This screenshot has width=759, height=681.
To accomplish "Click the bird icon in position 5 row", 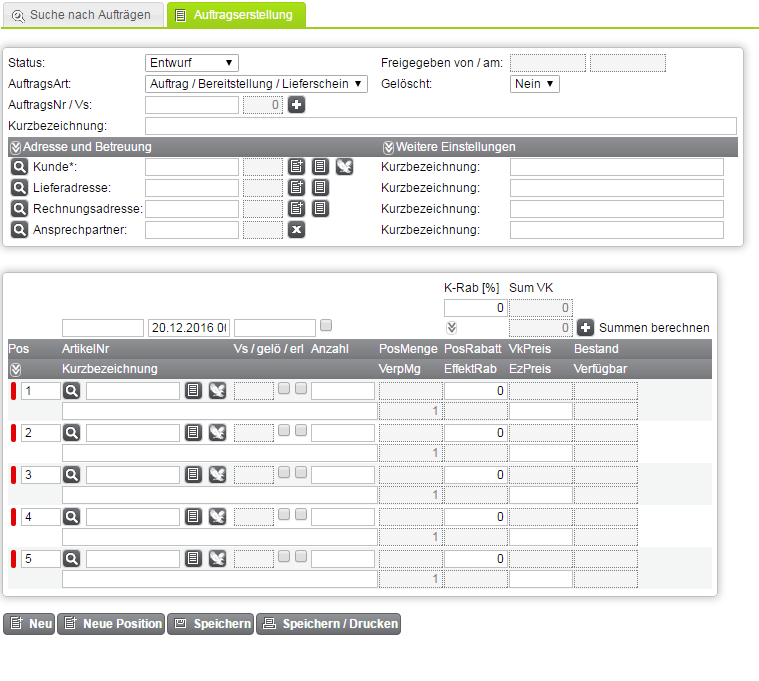I will point(217,559).
